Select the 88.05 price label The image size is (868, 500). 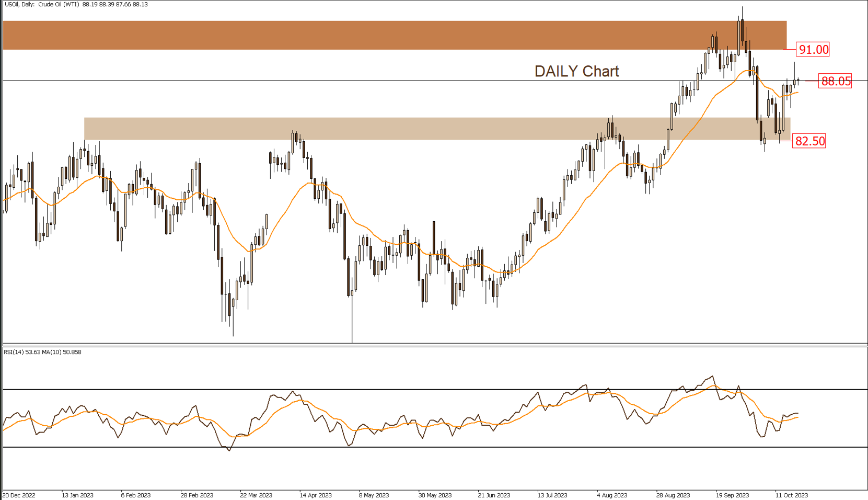click(835, 81)
